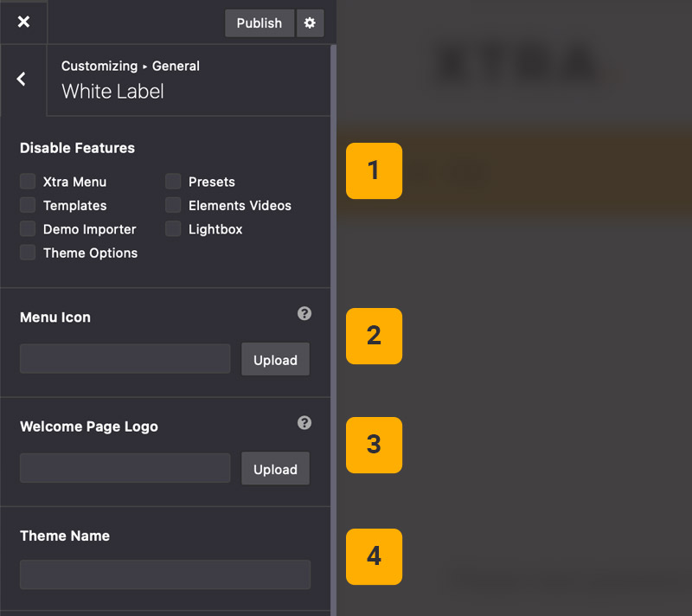The image size is (692, 616).
Task: Check the Elements Videos checkbox
Action: click(x=174, y=205)
